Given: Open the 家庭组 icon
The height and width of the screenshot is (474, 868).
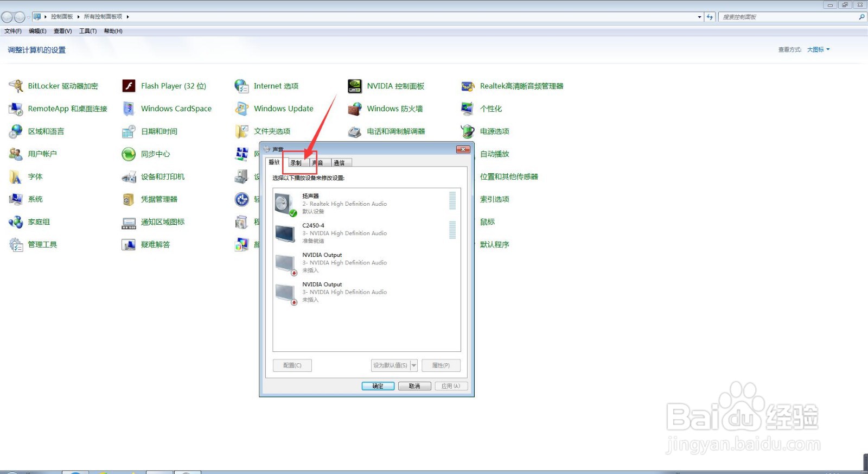Looking at the screenshot, I should 16,222.
